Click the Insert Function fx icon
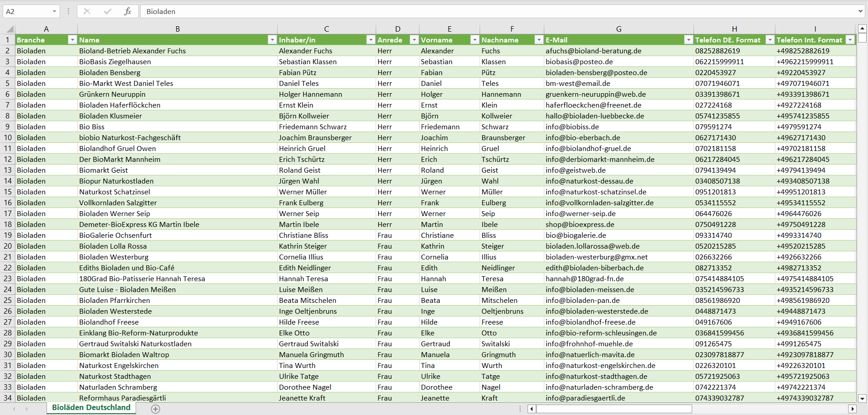This screenshot has height=415, width=868. point(127,11)
